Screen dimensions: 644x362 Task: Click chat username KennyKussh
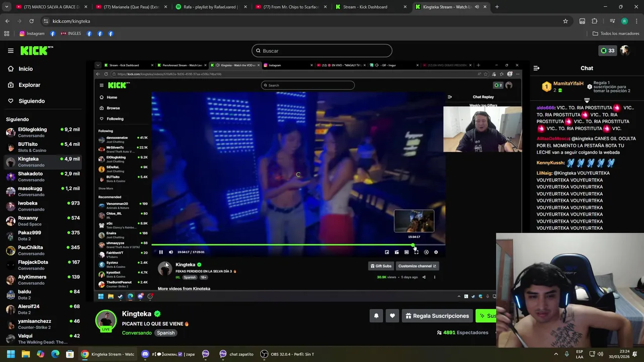coord(550,163)
